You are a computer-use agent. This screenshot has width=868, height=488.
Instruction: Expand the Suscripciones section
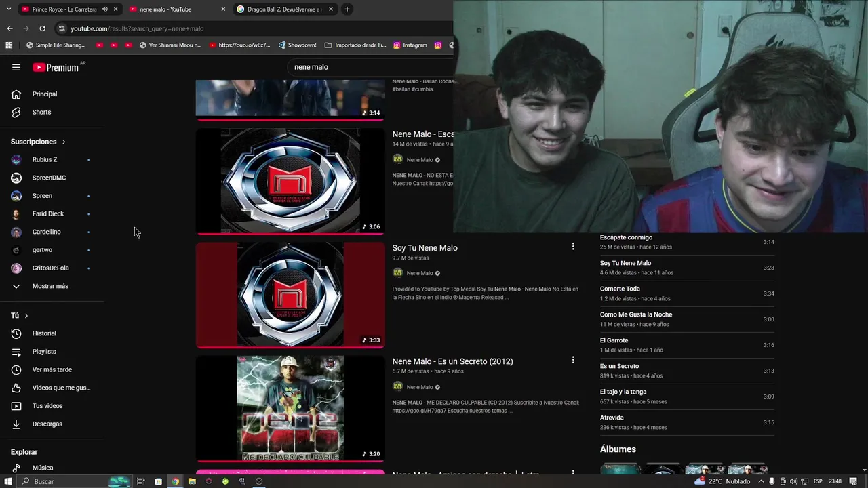[x=38, y=142]
